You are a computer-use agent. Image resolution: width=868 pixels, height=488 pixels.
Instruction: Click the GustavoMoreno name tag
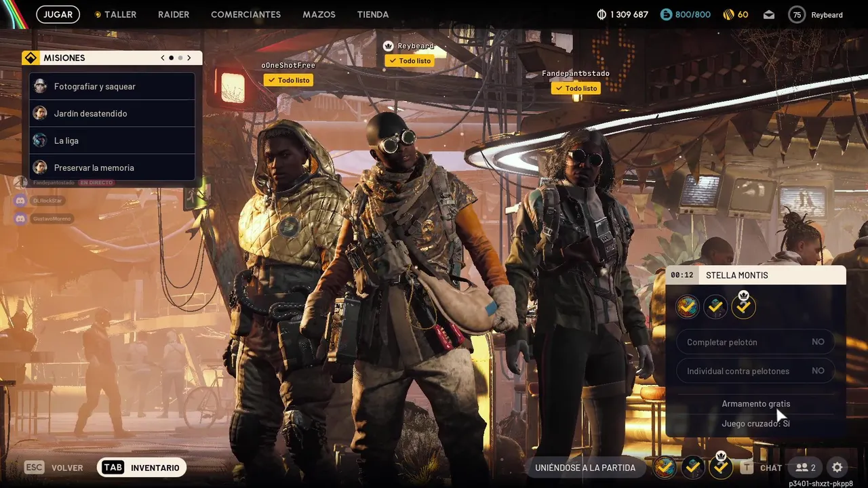point(52,219)
